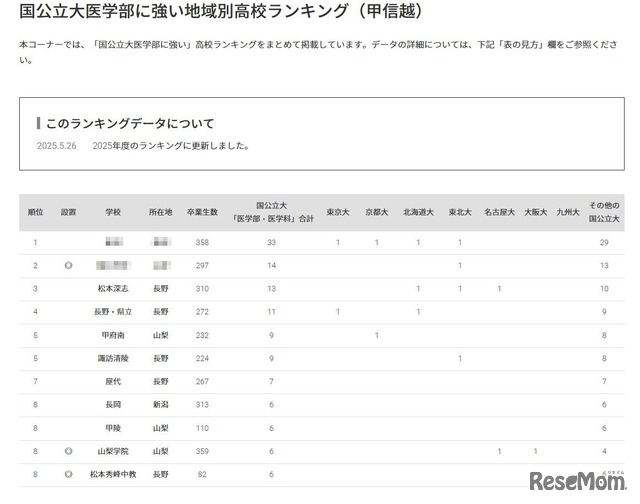Select the 東北大 column header
The width and height of the screenshot is (640, 504).
pos(460,212)
